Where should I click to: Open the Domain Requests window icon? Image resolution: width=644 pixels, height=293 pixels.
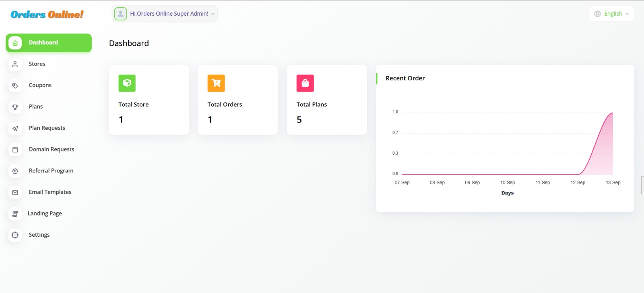click(15, 150)
